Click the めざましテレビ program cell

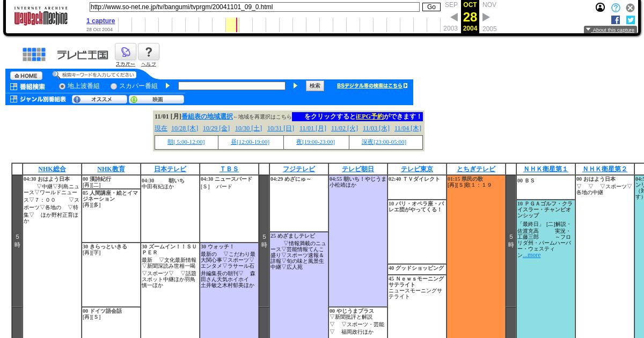299,285
